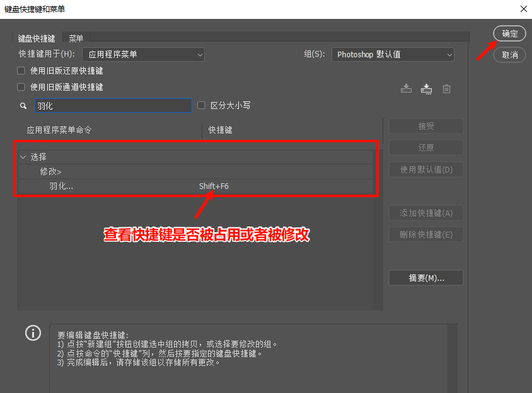Toggle the 区分大小写 checkbox
Screen dimensions: 532x393
tap(200, 105)
